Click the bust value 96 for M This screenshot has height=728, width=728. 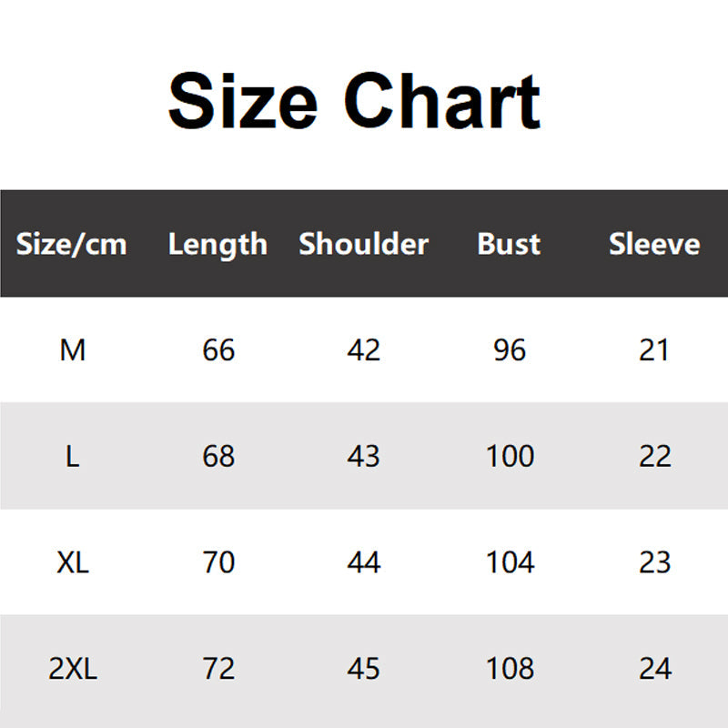click(x=510, y=349)
